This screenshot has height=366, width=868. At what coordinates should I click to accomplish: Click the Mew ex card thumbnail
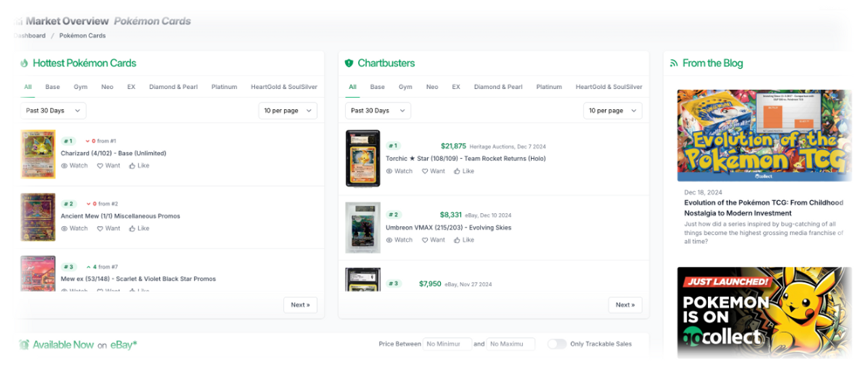(38, 274)
